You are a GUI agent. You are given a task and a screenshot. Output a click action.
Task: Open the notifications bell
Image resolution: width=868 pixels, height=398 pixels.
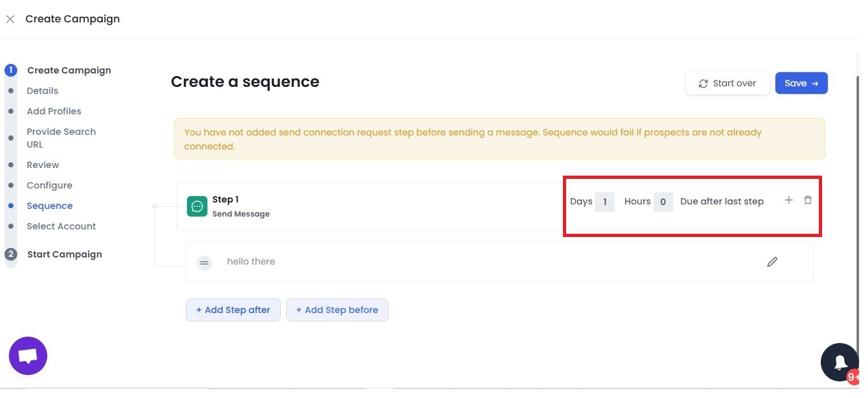839,362
